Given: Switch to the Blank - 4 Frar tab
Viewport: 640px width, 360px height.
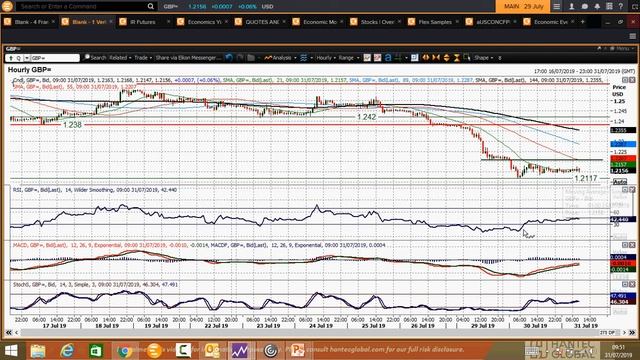Looking at the screenshot, I should pos(29,22).
